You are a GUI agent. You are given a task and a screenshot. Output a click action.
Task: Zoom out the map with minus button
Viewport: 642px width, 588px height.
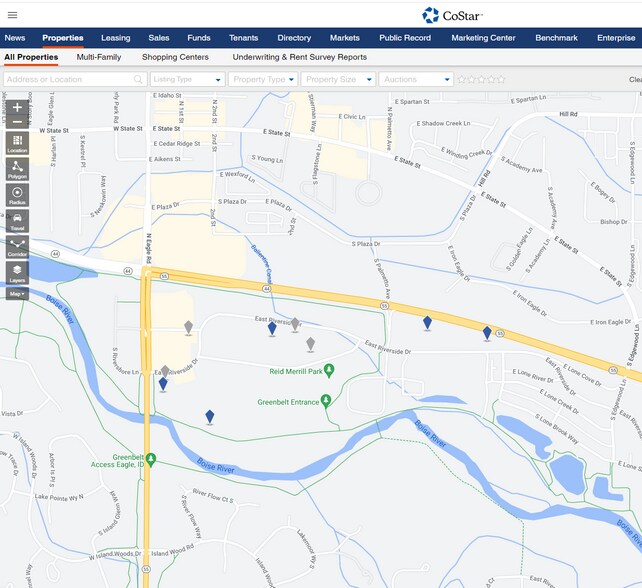click(17, 122)
